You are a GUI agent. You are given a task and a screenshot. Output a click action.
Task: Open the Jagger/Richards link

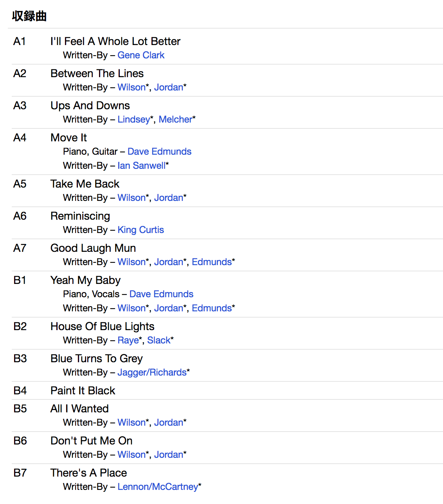(x=152, y=372)
